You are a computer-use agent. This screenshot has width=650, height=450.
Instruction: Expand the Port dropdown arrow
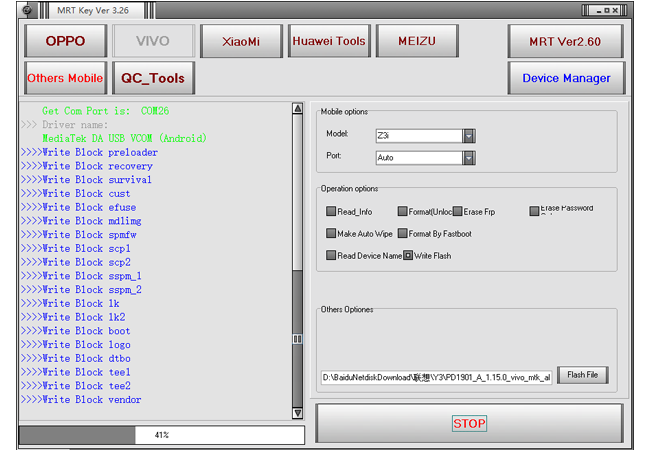pos(469,158)
